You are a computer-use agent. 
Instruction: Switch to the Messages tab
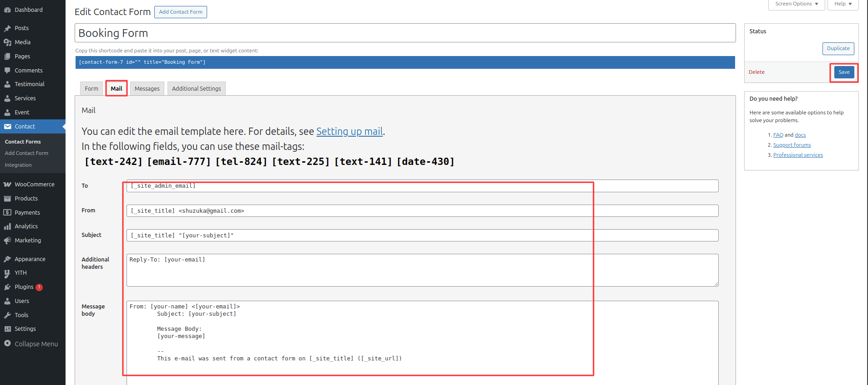point(147,89)
